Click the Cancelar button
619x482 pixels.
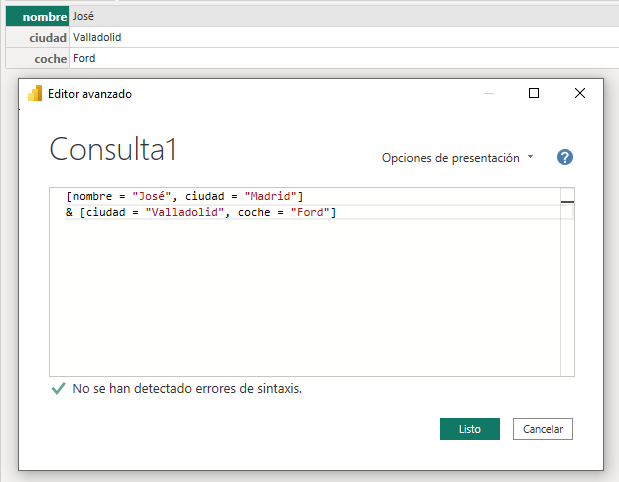pos(542,429)
